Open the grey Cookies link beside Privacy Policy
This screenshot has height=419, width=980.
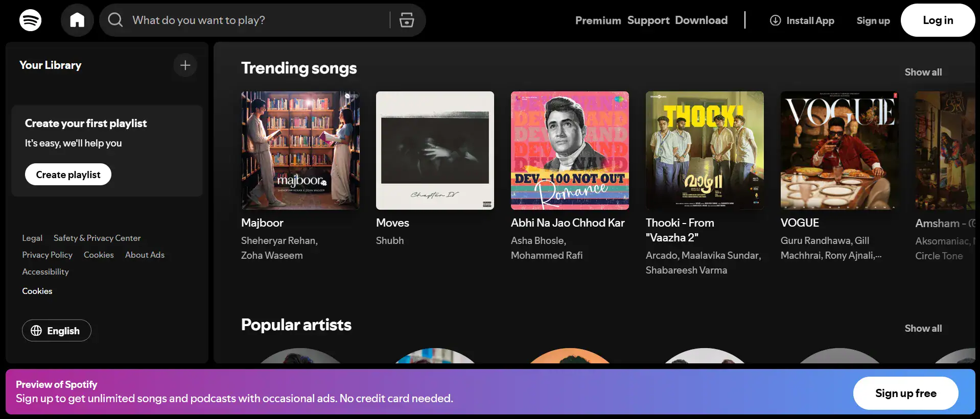coord(99,255)
